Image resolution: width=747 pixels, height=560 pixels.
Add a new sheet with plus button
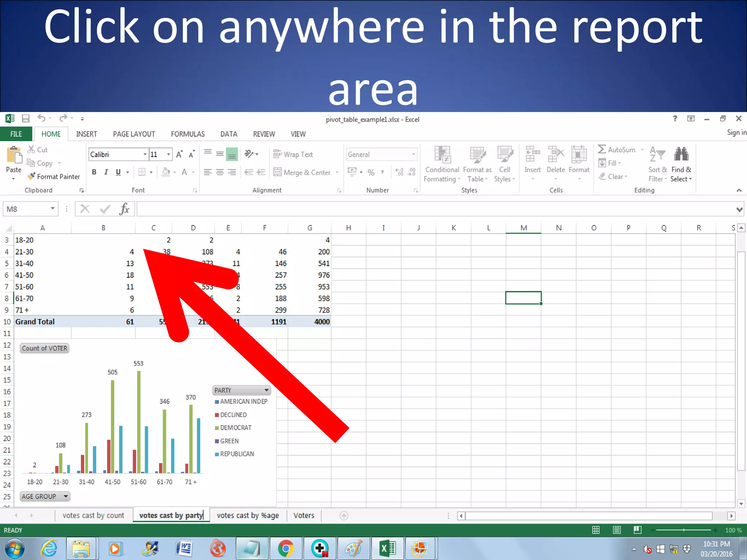coord(344,516)
